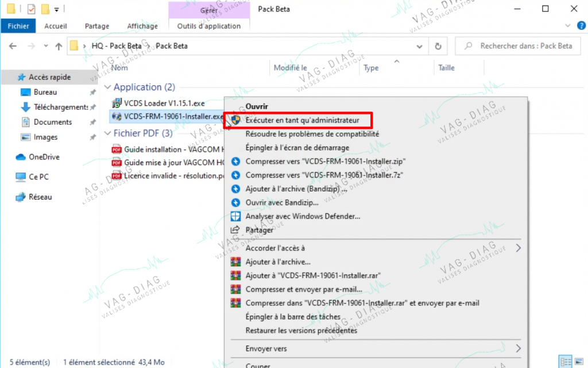The height and width of the screenshot is (368, 588).
Task: Collapse the Fichier PDF (3) group
Action: point(107,133)
